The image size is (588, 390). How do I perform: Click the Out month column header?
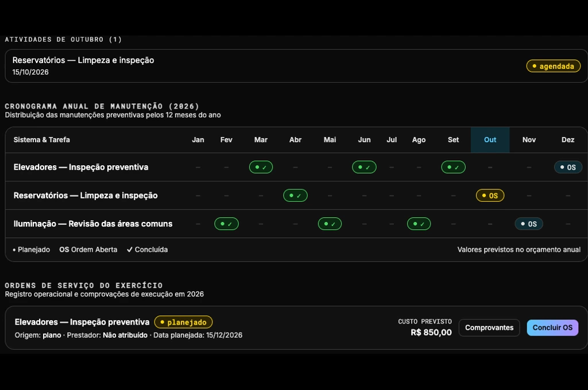490,140
